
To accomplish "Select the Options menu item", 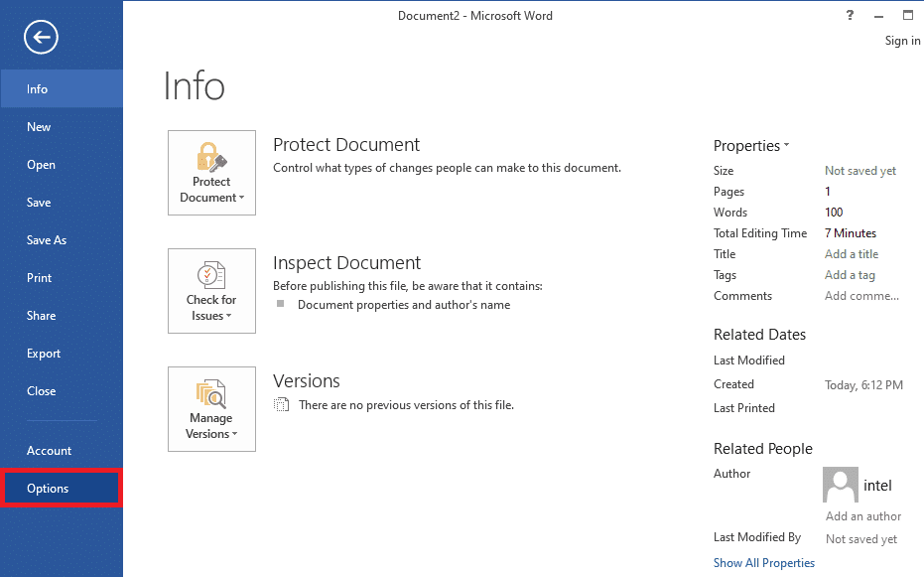I will 62,488.
